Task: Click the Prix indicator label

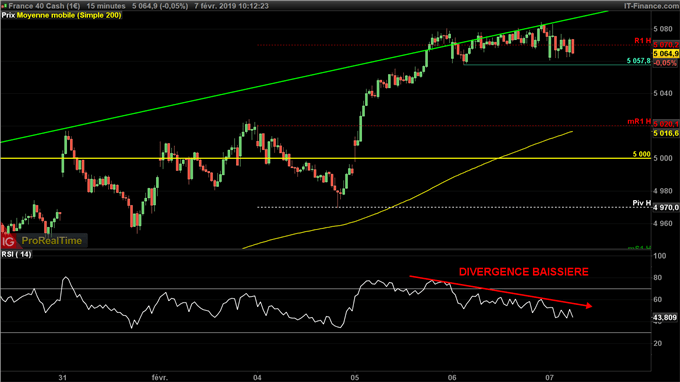Action: (x=8, y=15)
